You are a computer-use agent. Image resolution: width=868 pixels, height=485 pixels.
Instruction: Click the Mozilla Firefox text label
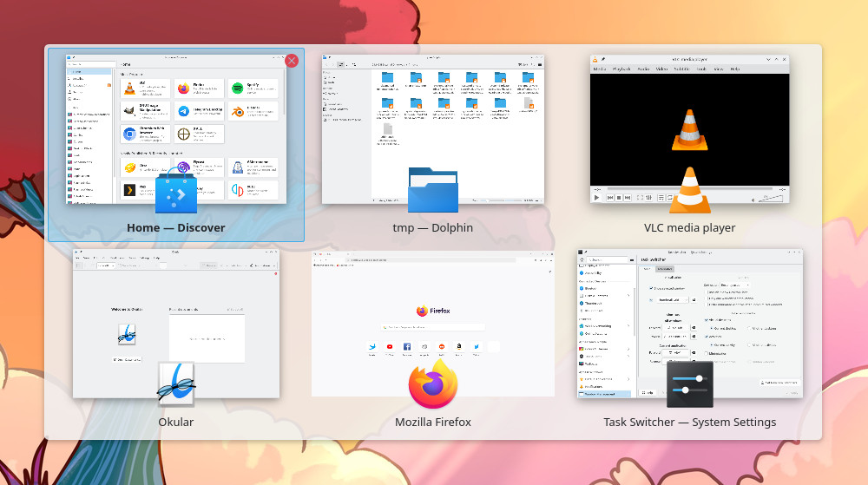tap(433, 422)
